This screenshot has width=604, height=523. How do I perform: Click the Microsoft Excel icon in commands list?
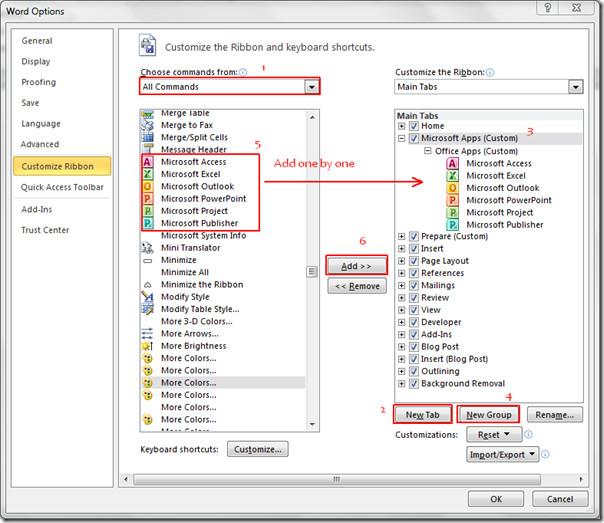(148, 174)
